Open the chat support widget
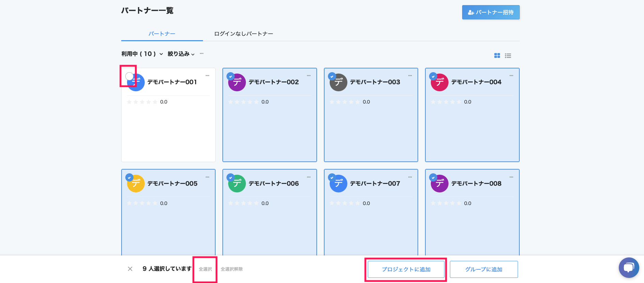The image size is (644, 283). [629, 268]
